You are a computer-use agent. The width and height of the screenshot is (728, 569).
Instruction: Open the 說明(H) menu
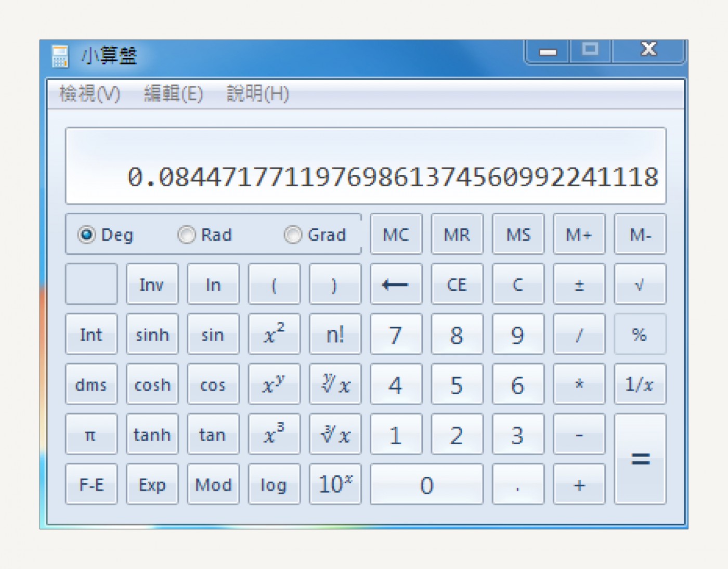pos(257,94)
